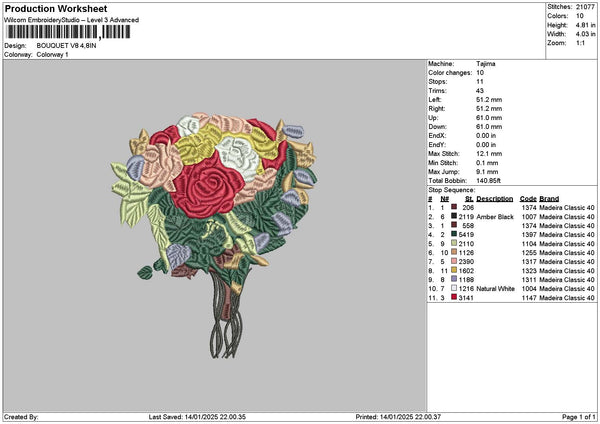Click the EndY value 0.00 in
This screenshot has height=424, width=600.
click(486, 145)
